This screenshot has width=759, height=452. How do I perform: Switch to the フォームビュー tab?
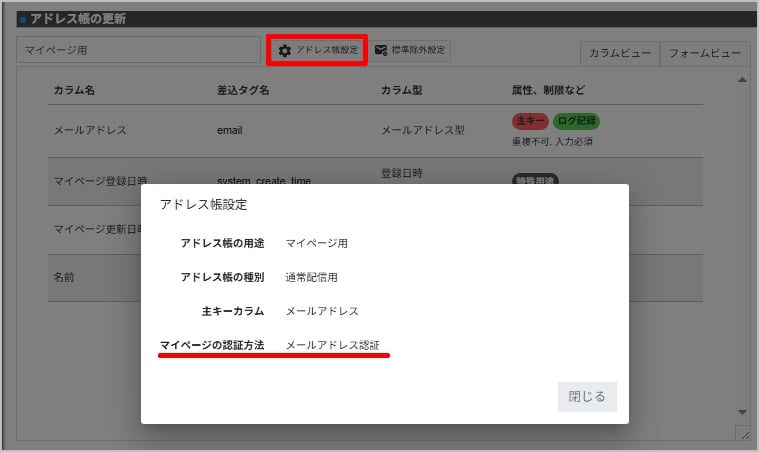click(x=705, y=54)
